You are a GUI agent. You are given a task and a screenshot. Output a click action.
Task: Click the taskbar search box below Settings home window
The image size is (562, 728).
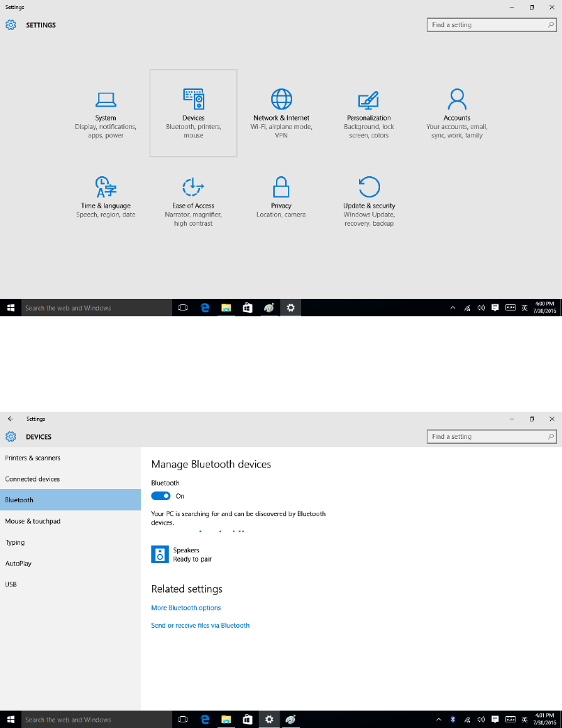coord(97,308)
